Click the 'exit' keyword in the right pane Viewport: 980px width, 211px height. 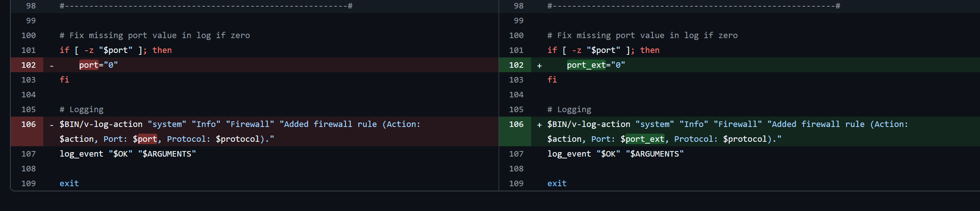pos(557,184)
